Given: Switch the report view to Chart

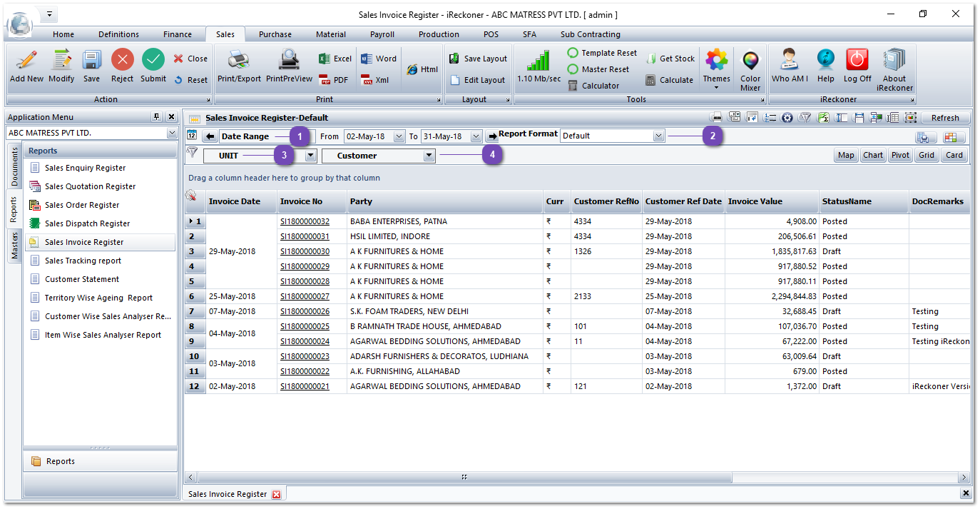Looking at the screenshot, I should pyautogui.click(x=872, y=154).
